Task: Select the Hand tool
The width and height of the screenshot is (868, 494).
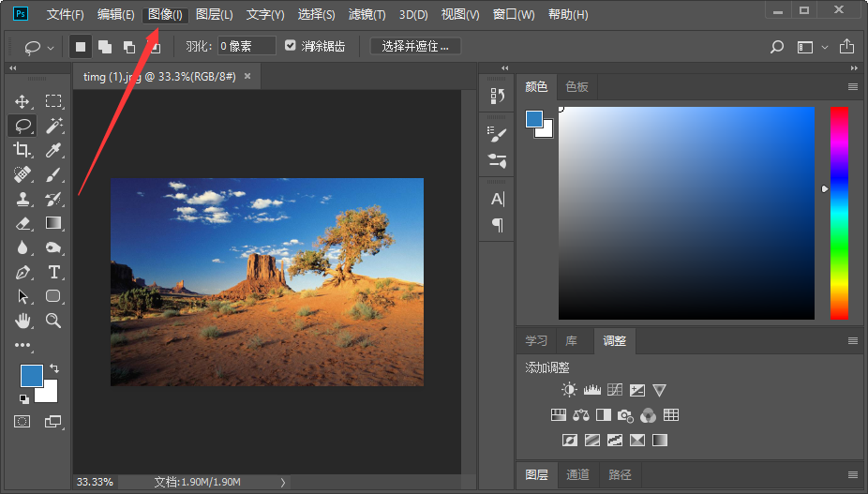Action: click(x=22, y=320)
